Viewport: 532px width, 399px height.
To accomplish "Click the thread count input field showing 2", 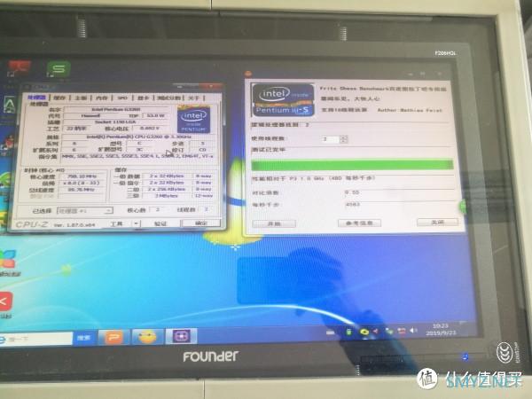I will 330,139.
